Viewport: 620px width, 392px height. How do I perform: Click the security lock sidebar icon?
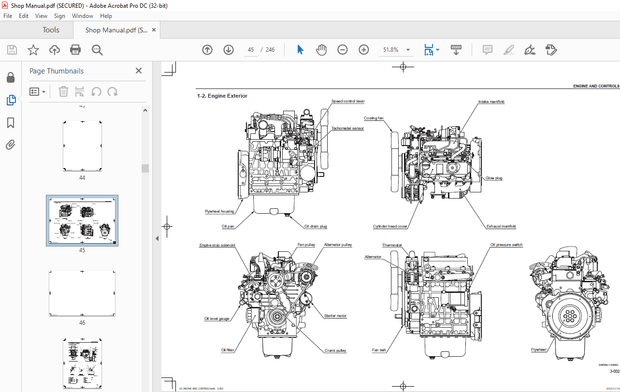(x=11, y=77)
